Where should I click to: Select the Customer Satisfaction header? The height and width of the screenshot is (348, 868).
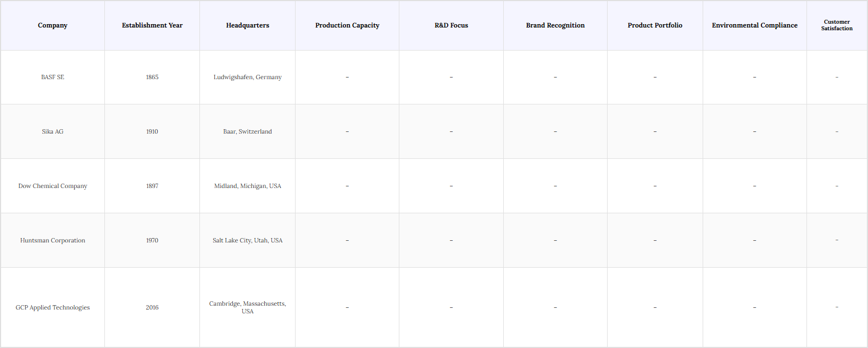[x=837, y=25]
